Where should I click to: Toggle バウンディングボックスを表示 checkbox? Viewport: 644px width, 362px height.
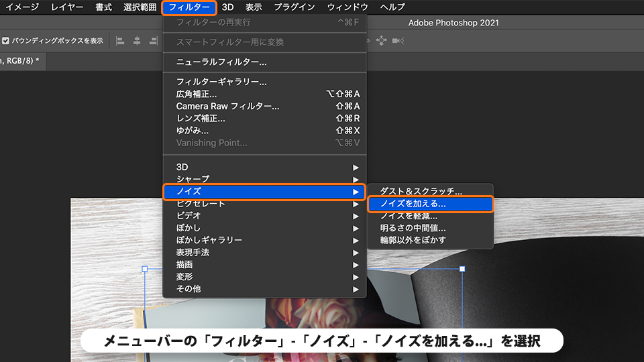tap(6, 41)
